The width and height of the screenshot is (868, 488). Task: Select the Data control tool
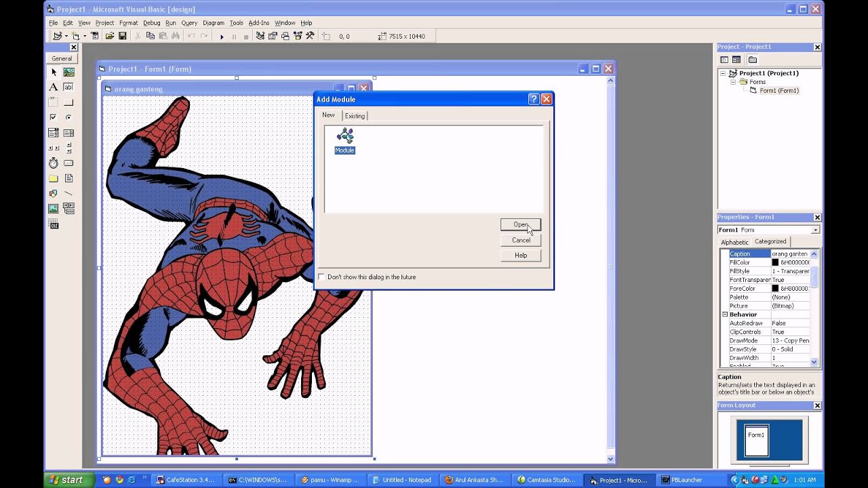(68, 209)
